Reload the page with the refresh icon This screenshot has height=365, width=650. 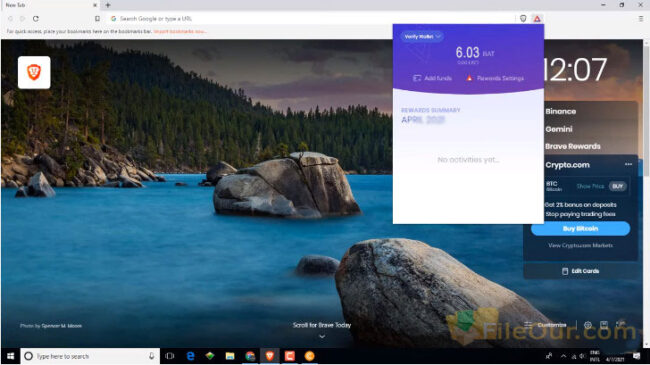pyautogui.click(x=36, y=19)
